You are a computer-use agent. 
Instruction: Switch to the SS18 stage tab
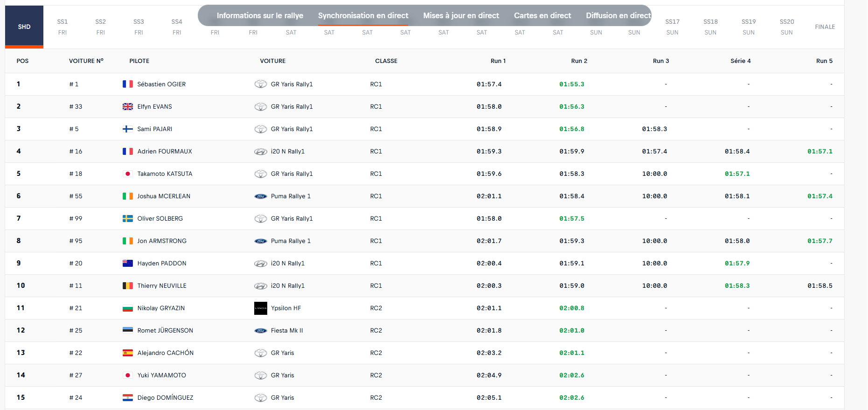click(711, 27)
